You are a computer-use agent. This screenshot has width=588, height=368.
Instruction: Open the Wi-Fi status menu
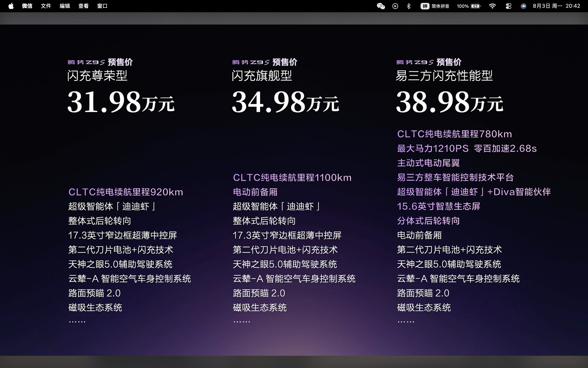point(492,6)
